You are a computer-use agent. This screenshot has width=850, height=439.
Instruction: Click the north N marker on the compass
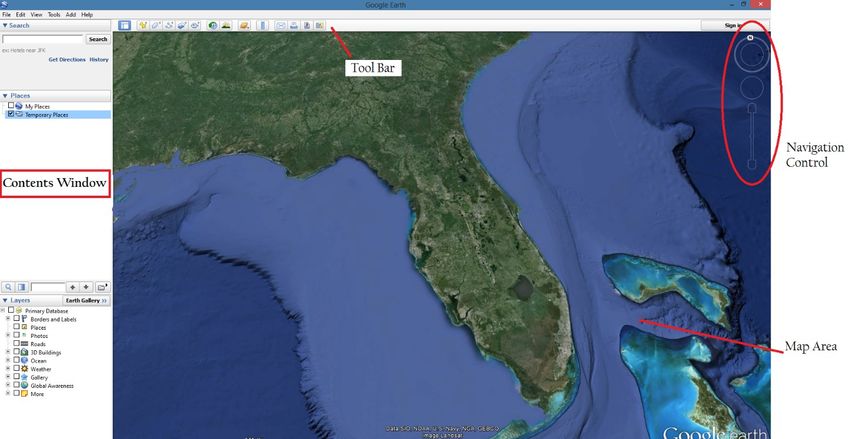coord(750,38)
